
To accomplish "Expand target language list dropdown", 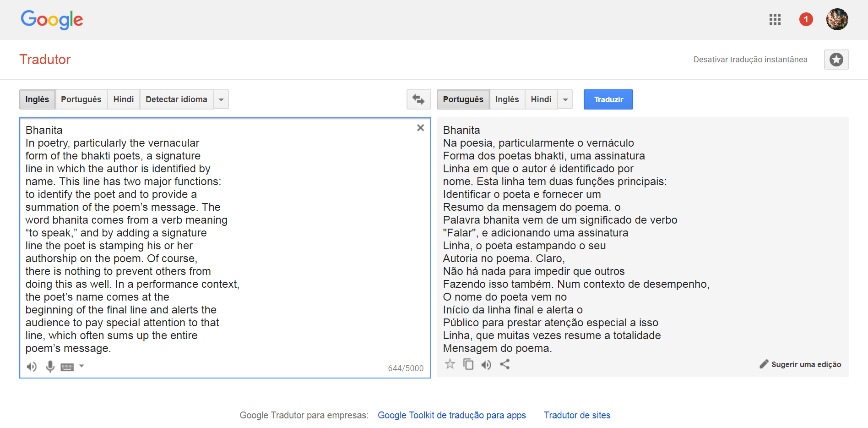I will [565, 99].
